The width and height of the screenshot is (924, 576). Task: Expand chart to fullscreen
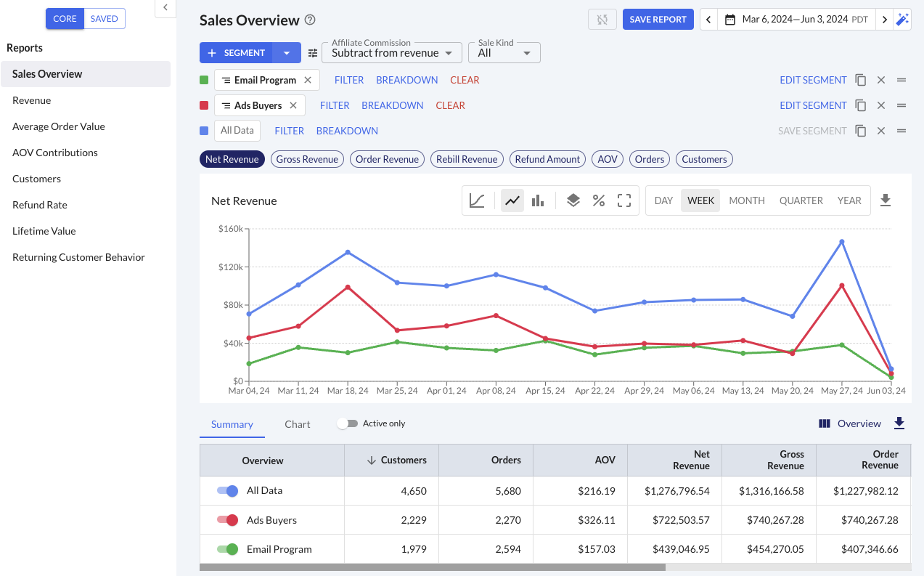pos(624,200)
